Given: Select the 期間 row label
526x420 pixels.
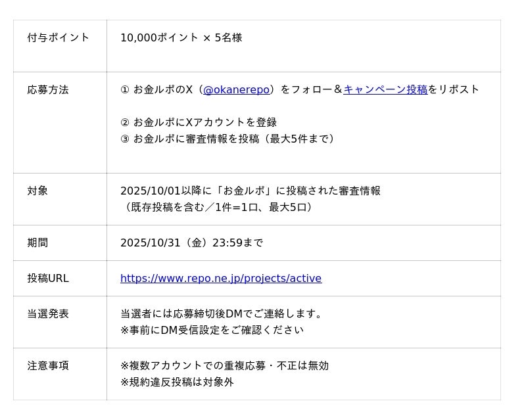Looking at the screenshot, I should 37,243.
